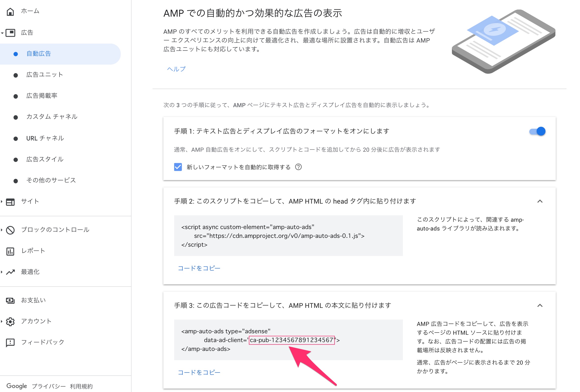Open the レポート menu label
580x392 pixels.
pyautogui.click(x=33, y=251)
